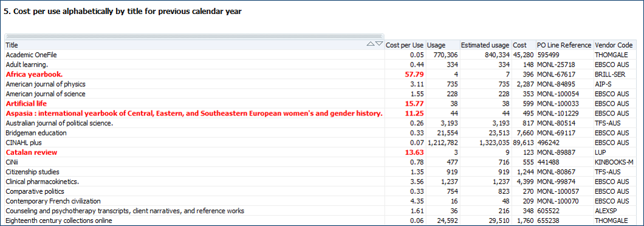Click the 45,280 cost value

(524, 55)
